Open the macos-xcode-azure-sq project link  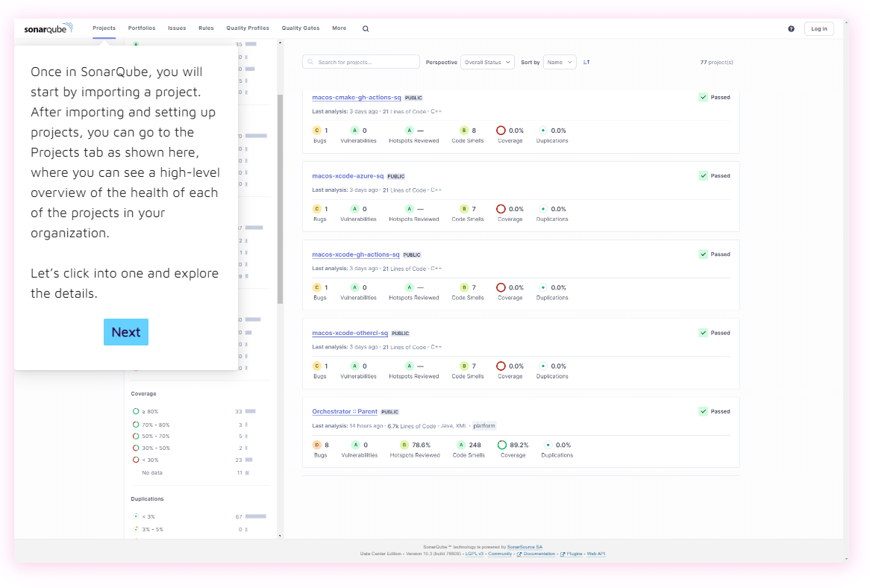tap(346, 176)
